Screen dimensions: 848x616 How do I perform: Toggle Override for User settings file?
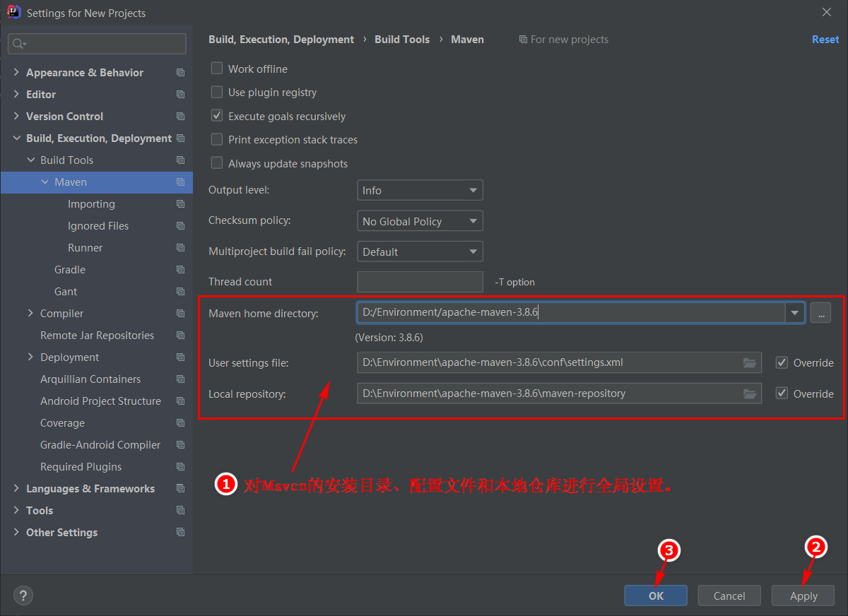pyautogui.click(x=782, y=362)
